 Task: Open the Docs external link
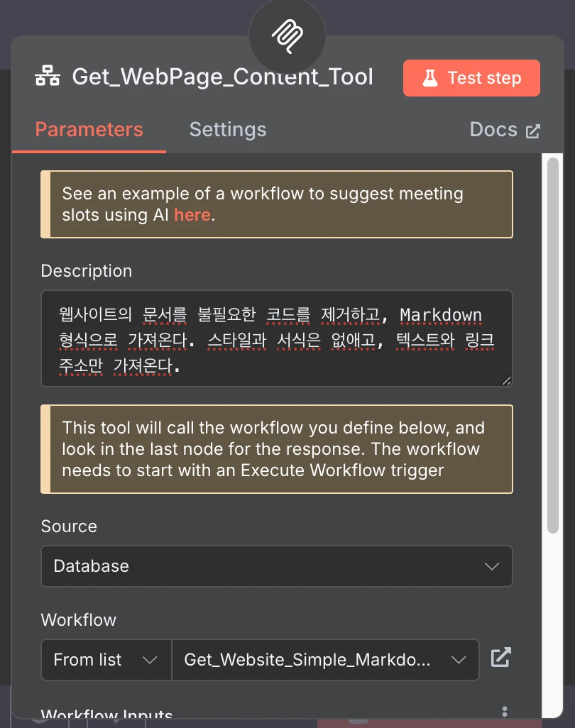tap(505, 130)
